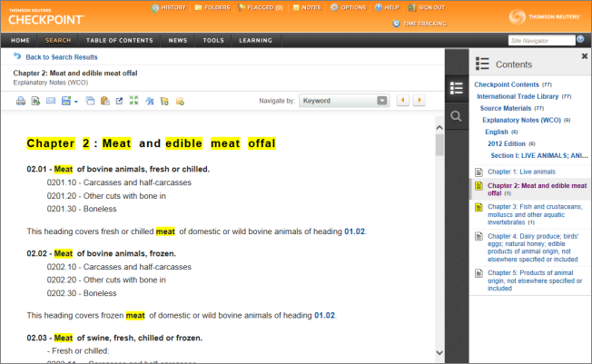Open document in new window icon
This screenshot has height=364, width=592.
point(120,101)
